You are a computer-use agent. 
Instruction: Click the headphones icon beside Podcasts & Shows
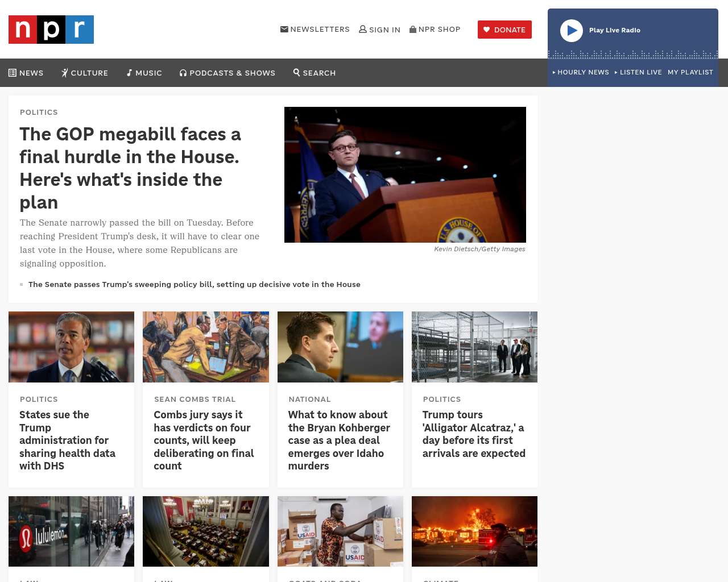click(x=183, y=73)
